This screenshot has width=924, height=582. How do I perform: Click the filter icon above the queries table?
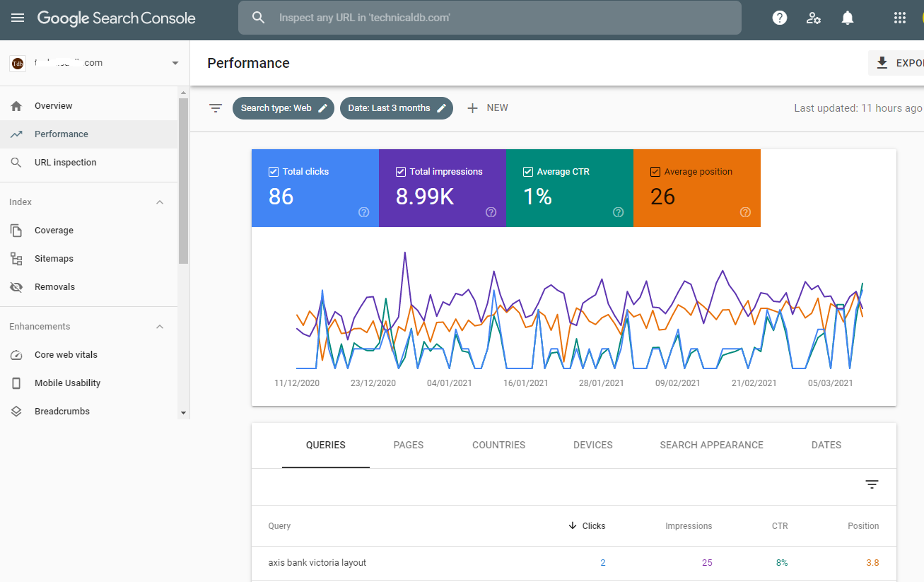(x=872, y=484)
